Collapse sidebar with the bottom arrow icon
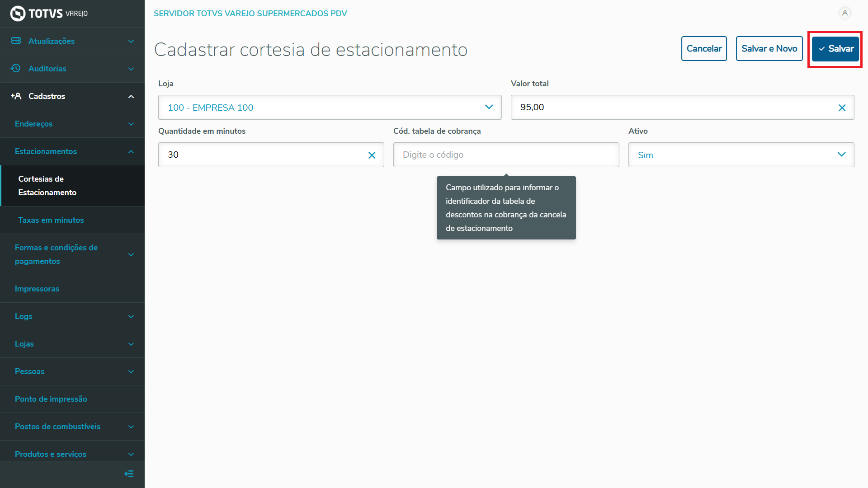868x488 pixels. pos(129,474)
